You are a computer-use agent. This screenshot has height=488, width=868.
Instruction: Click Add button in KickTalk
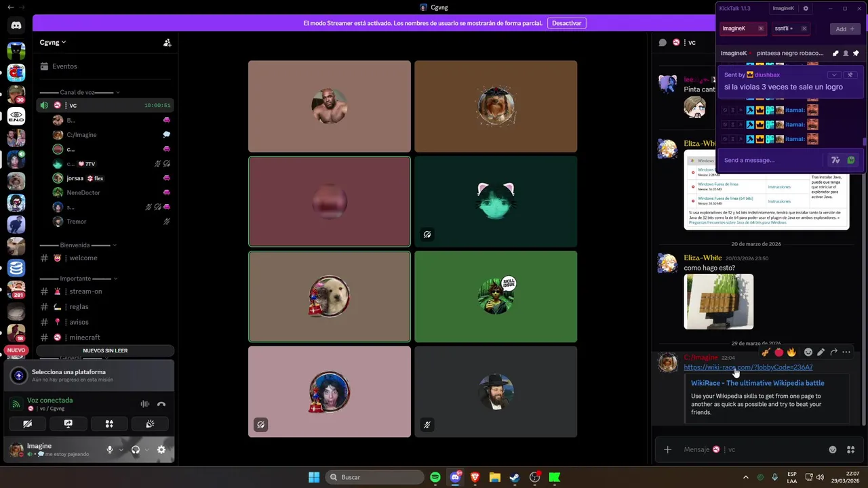845,29
